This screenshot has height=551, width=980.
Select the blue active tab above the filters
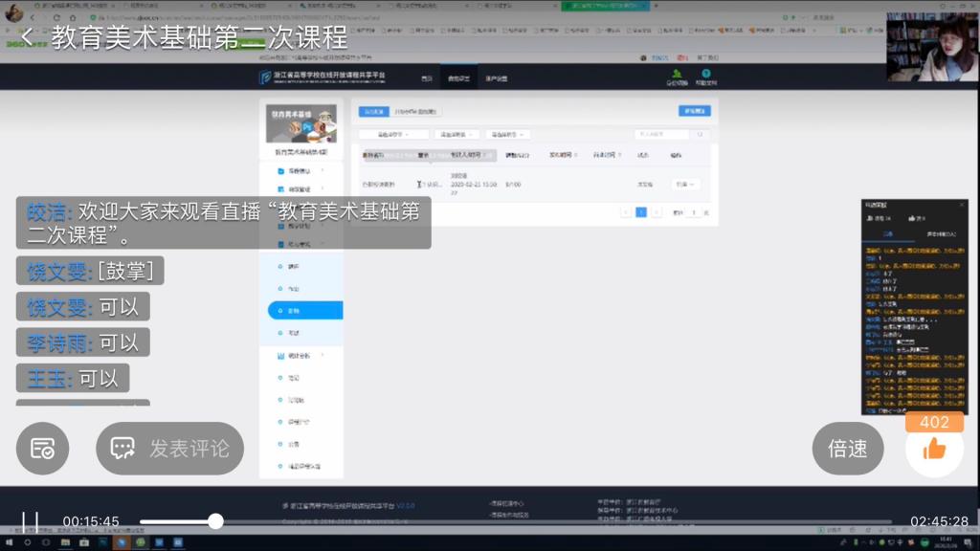(x=373, y=112)
